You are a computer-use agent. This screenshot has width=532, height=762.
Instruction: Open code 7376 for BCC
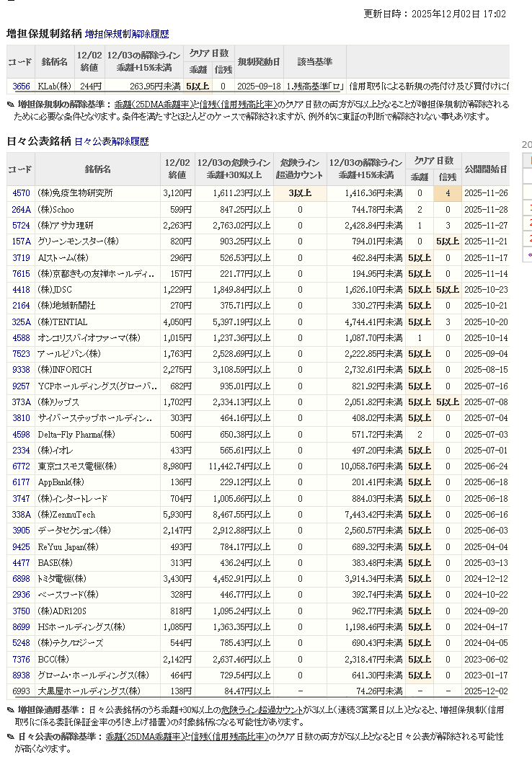[21, 659]
